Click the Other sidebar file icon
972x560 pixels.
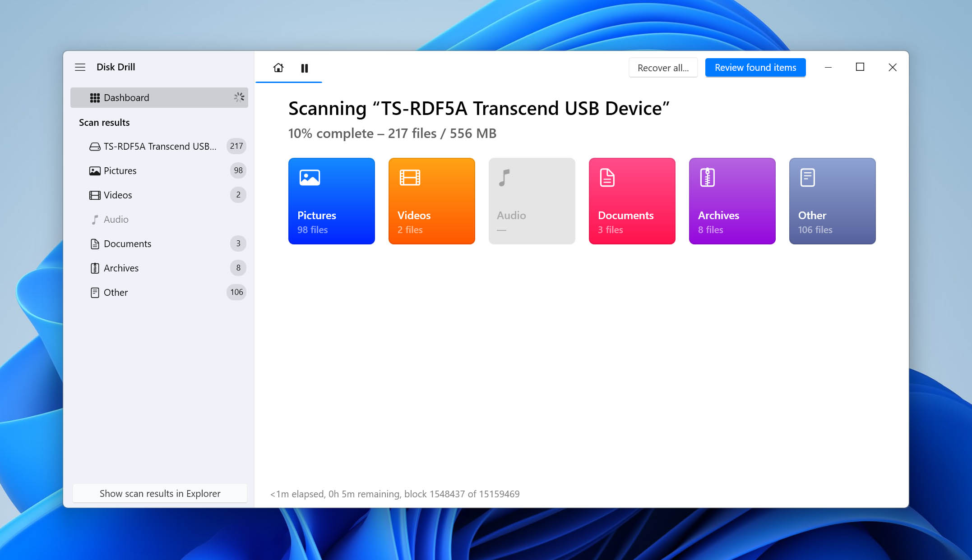[x=95, y=293]
